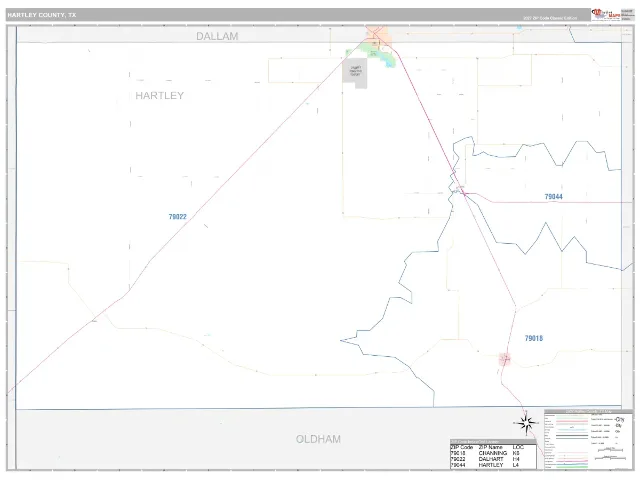Click the pink Channing town marker
Viewport: 640px width, 480px height.
[505, 359]
